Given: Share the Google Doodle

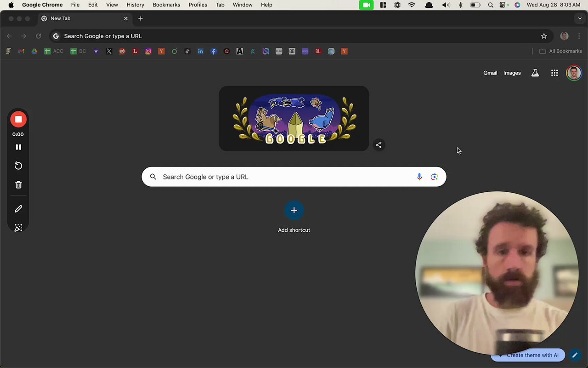Looking at the screenshot, I should (x=379, y=145).
